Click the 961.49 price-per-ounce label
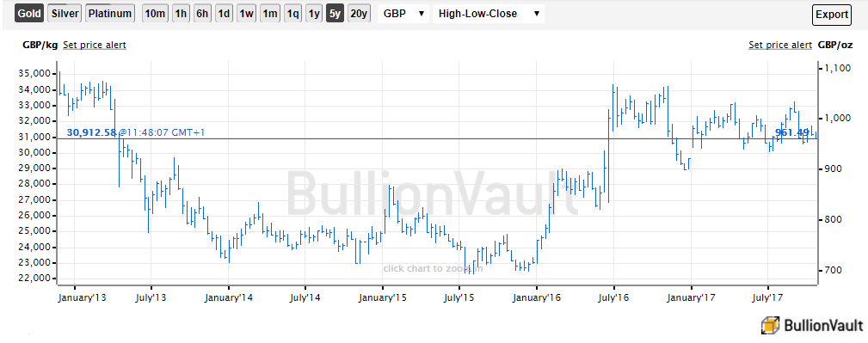Screen dimensions: 868x343 click(792, 132)
